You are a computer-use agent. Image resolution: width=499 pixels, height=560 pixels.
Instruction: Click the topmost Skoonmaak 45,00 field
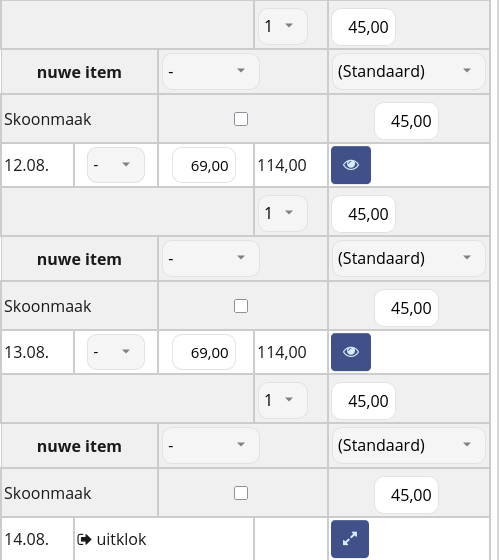(406, 121)
